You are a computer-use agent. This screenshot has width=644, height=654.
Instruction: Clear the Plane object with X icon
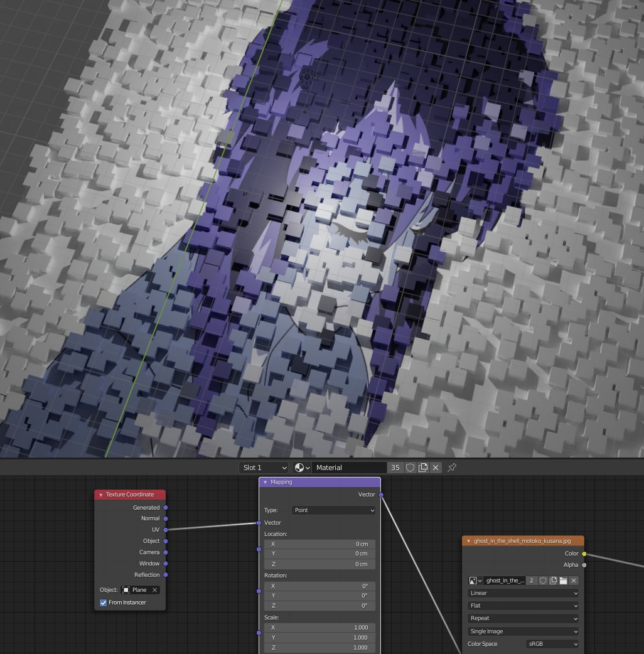click(x=155, y=590)
